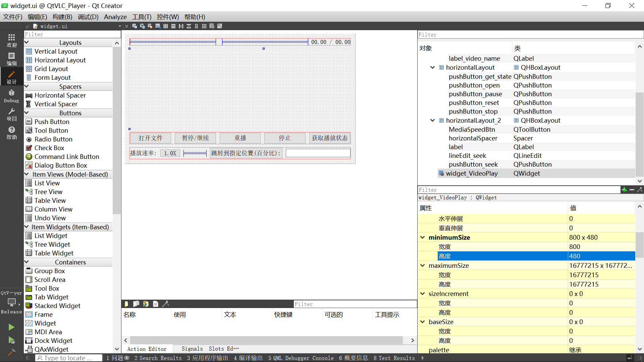
Task: Click the Edit Signals/Slots toolbar icon
Action: tap(142, 26)
